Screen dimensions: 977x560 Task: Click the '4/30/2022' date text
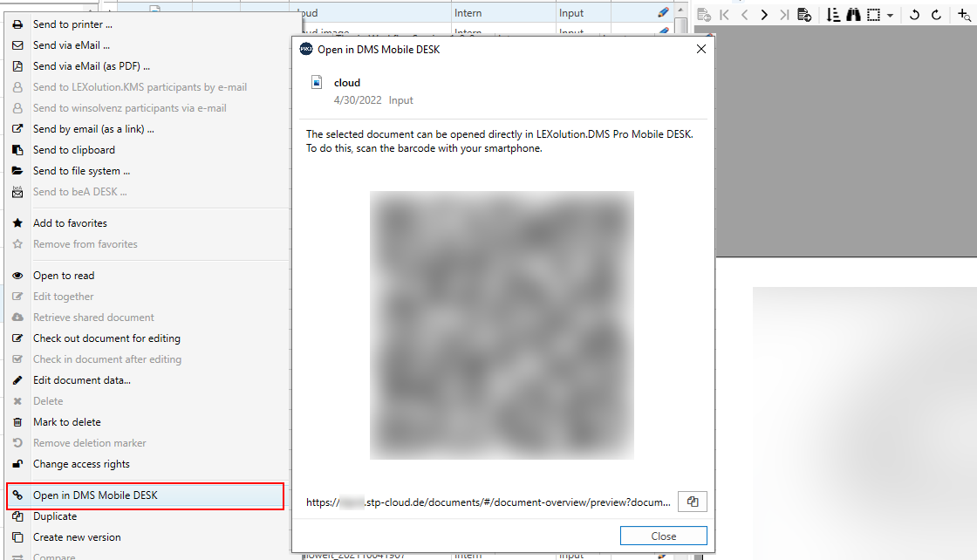[358, 100]
